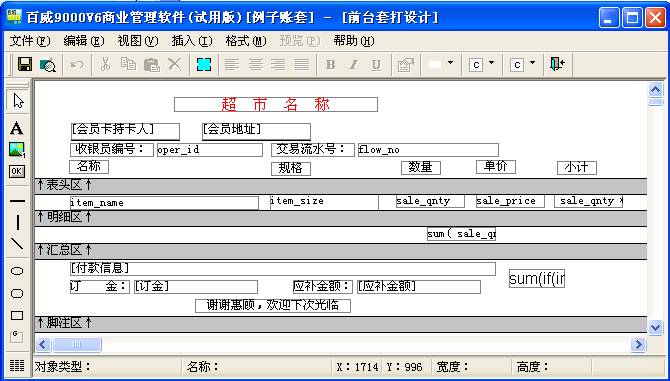
Task: Open print preview magnifier icon
Action: point(48,65)
